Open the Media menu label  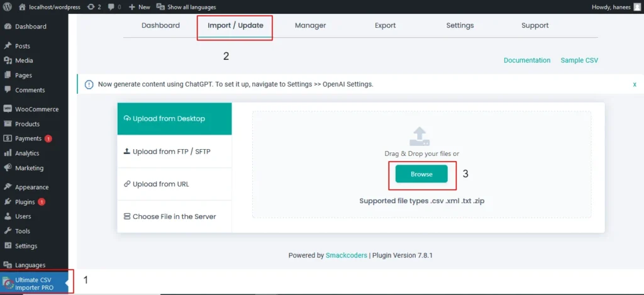pos(24,60)
